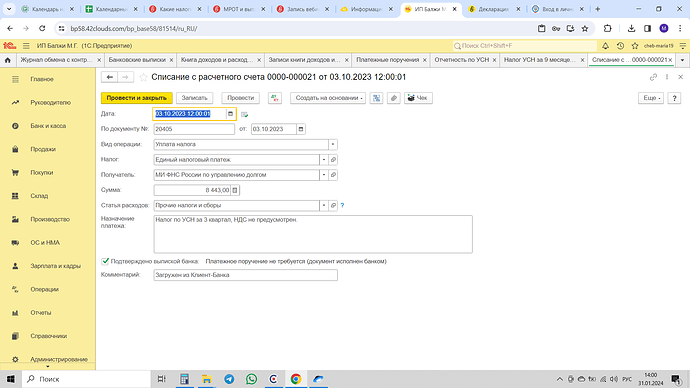The image size is (690, 388).
Task: Click the home page icon tab
Action: coord(7,60)
